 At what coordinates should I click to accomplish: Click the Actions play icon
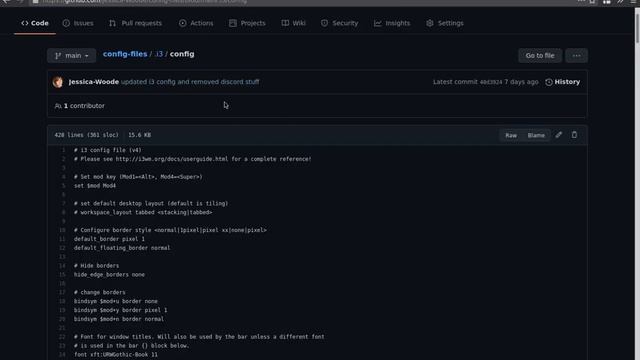click(x=182, y=23)
